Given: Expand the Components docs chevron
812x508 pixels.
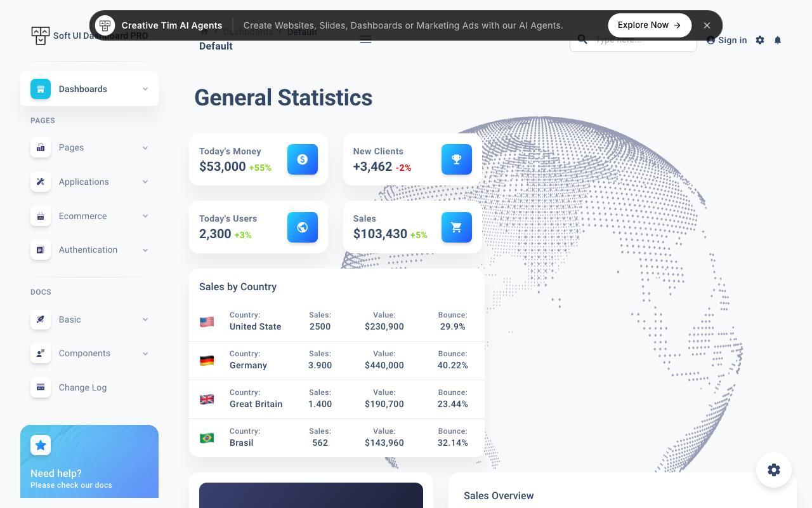Looking at the screenshot, I should 145,354.
